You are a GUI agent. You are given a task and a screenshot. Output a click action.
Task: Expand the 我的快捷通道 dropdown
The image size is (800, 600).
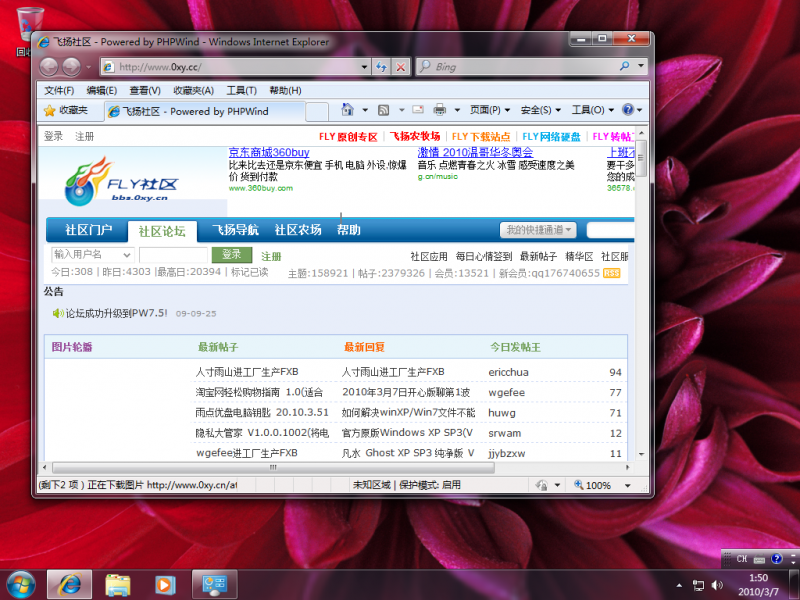(538, 230)
